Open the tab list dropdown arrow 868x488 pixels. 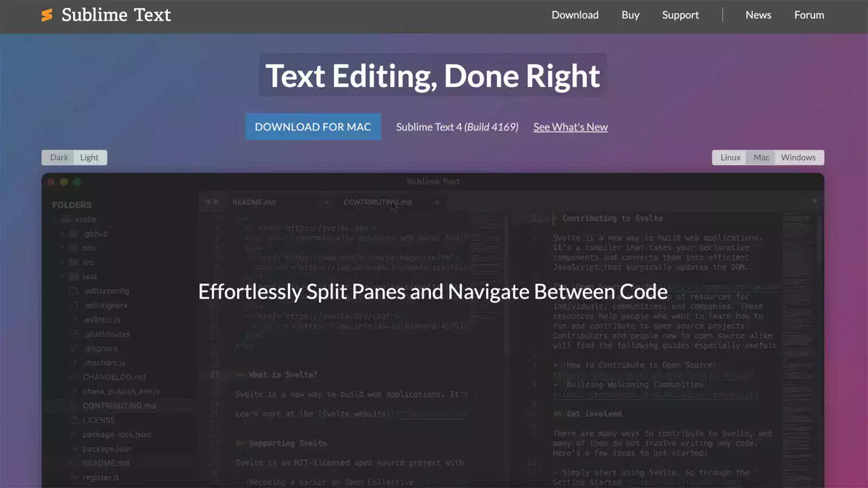[814, 201]
